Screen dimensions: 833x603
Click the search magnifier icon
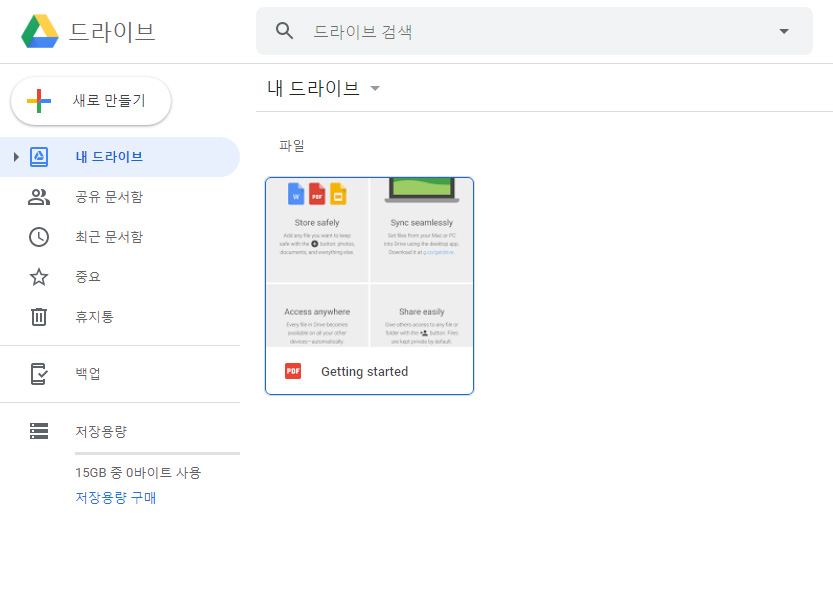[285, 31]
